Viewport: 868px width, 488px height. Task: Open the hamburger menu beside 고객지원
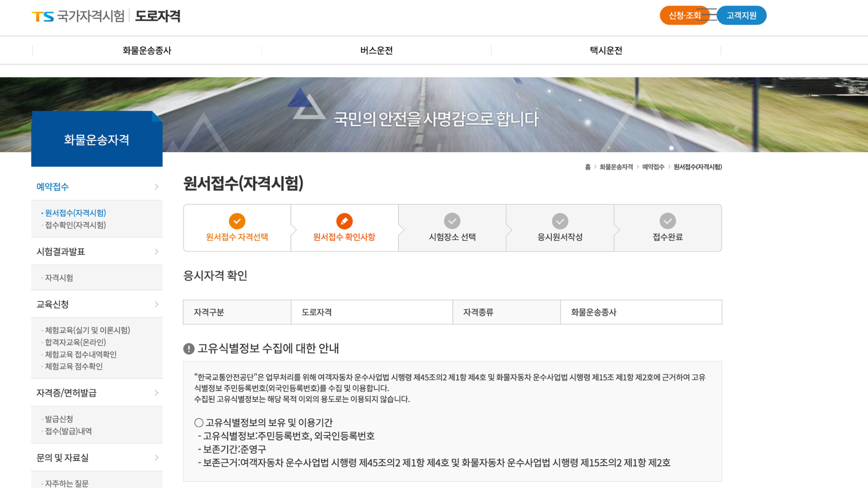(712, 14)
